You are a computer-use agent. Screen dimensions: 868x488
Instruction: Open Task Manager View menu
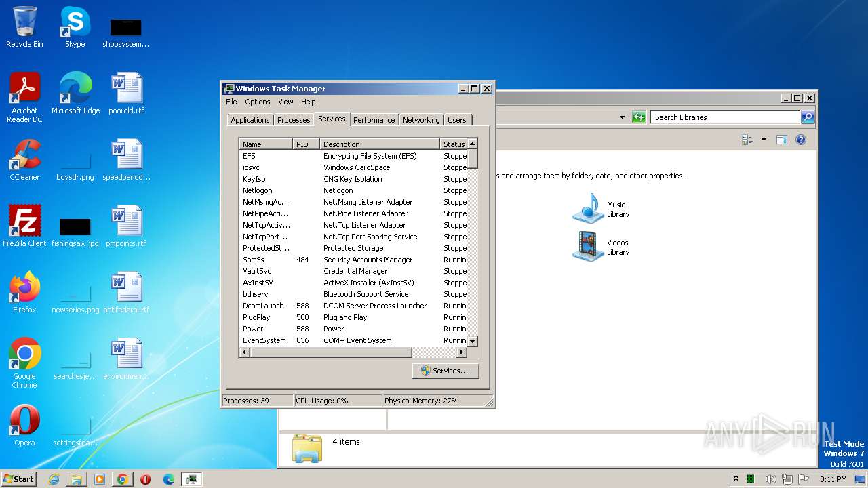(x=285, y=102)
